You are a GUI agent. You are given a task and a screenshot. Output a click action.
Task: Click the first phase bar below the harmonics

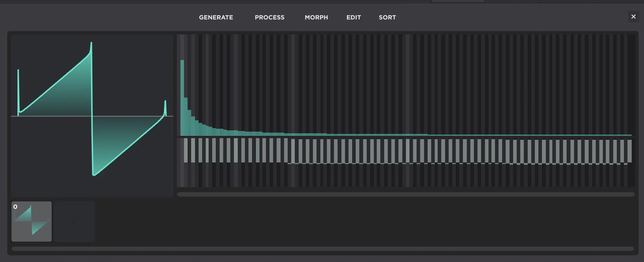point(186,150)
